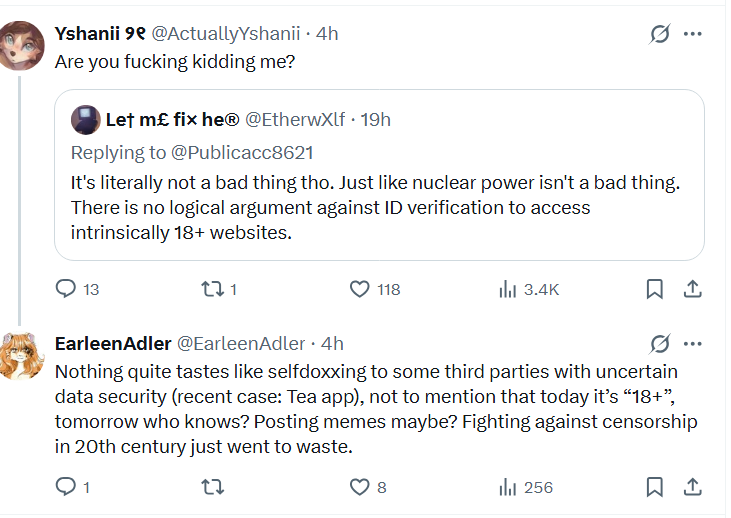The width and height of the screenshot is (731, 518).
Task: Open more options menu on EarleenAdler's comment
Action: click(x=692, y=343)
